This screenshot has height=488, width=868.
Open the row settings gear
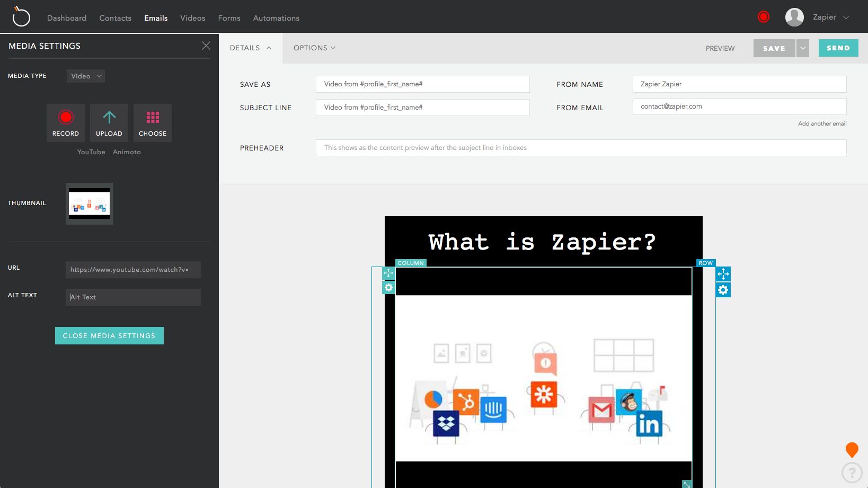[723, 290]
